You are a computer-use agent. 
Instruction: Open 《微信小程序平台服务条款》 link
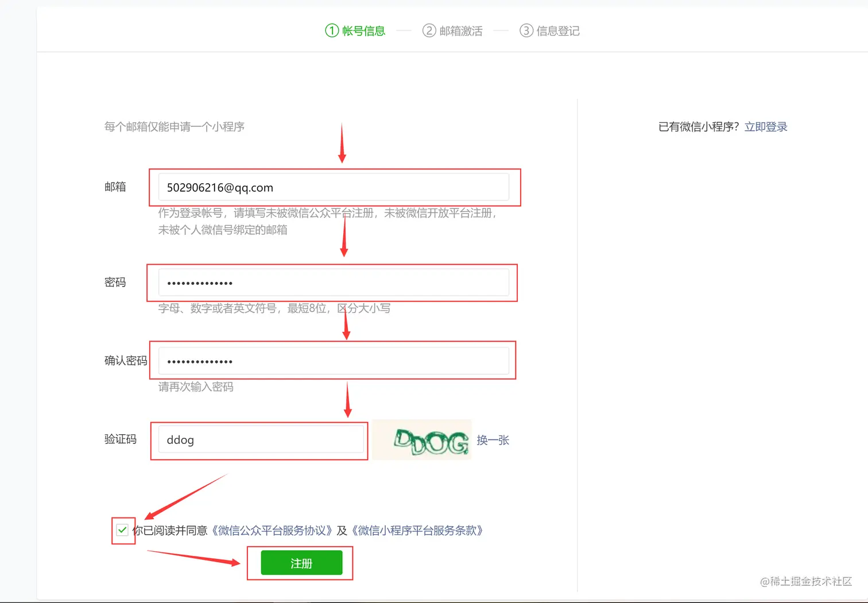417,531
